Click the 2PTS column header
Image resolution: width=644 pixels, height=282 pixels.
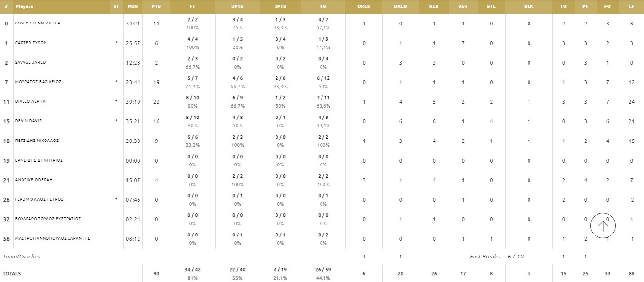(237, 6)
